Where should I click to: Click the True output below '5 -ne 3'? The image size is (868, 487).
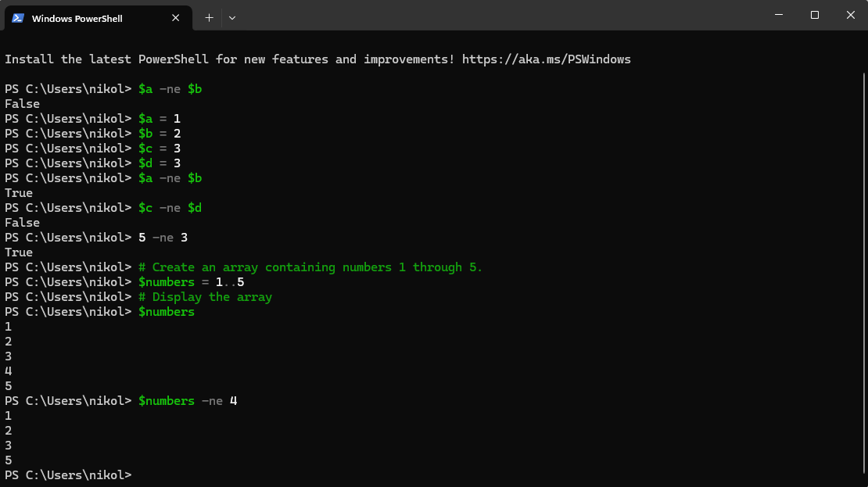coord(19,252)
